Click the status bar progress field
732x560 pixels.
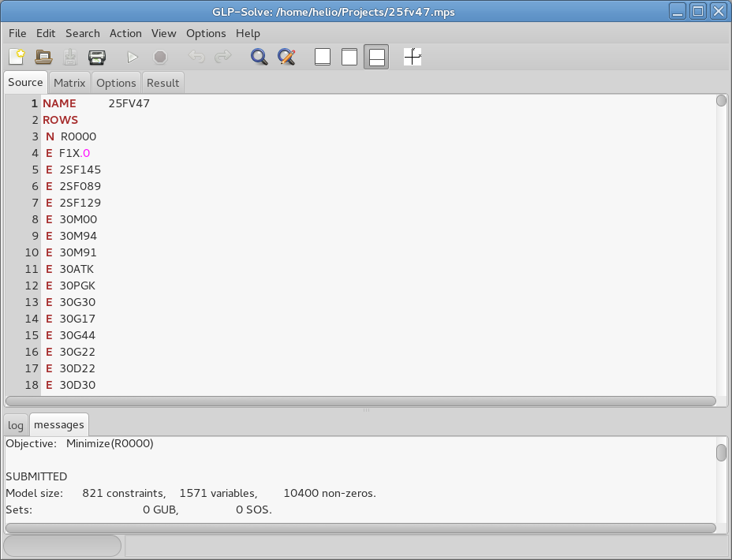pyautogui.click(x=62, y=546)
